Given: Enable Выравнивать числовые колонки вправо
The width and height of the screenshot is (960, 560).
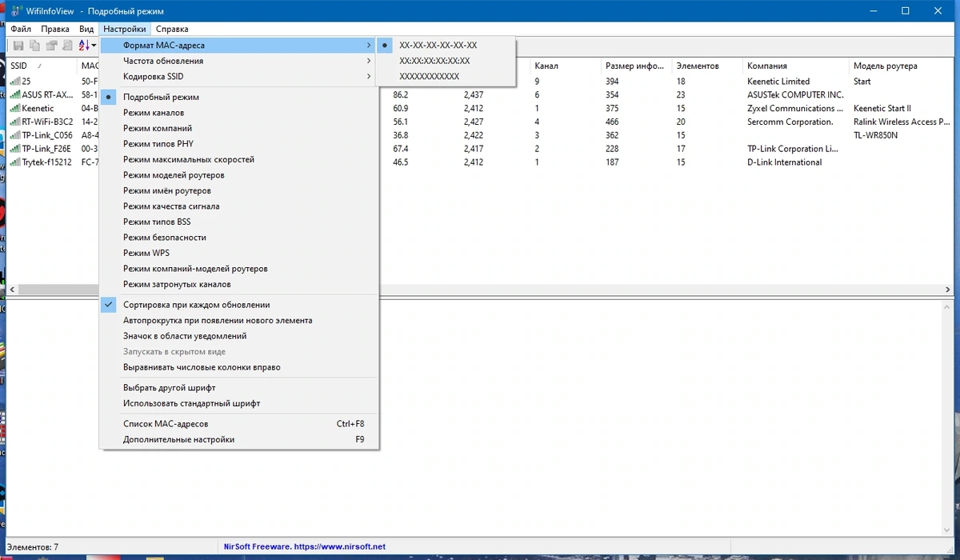Looking at the screenshot, I should [239, 367].
